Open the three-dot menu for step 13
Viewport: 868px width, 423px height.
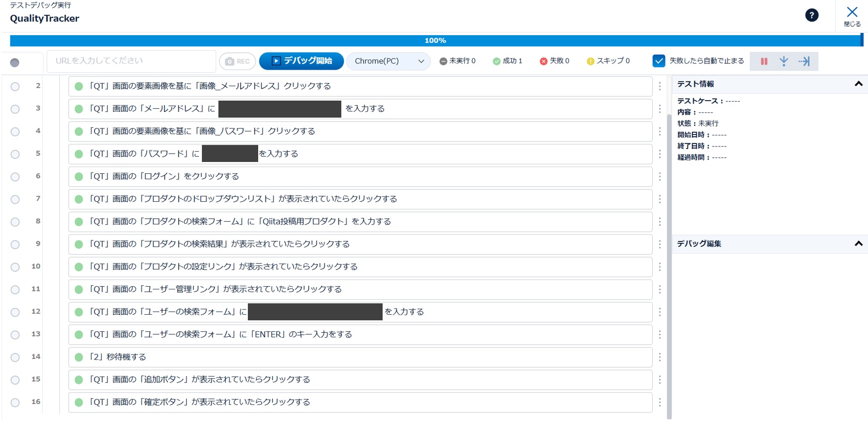659,334
